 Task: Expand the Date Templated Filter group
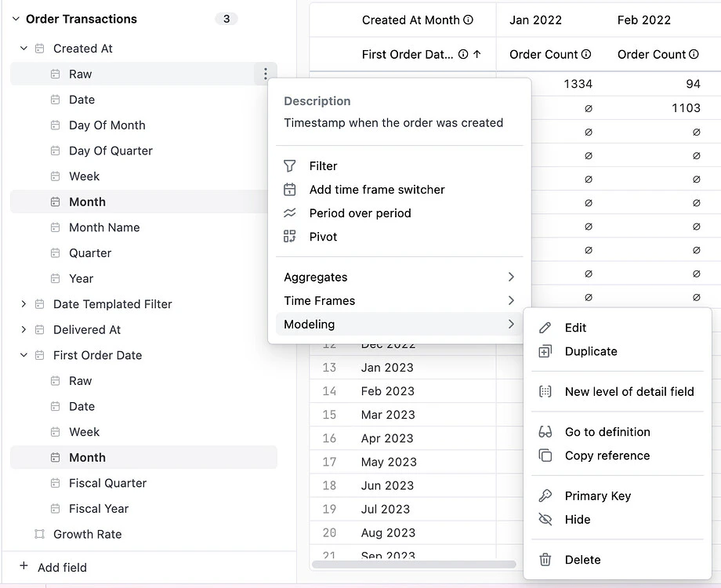coord(24,303)
